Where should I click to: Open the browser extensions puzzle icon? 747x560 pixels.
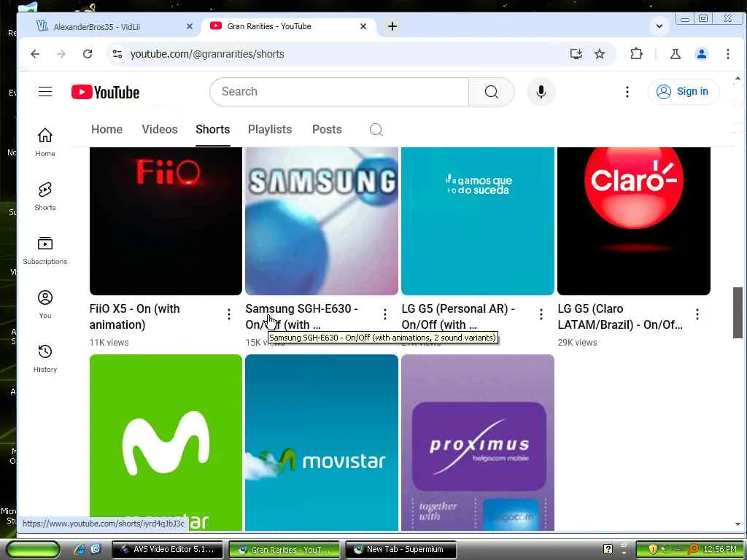click(x=636, y=54)
